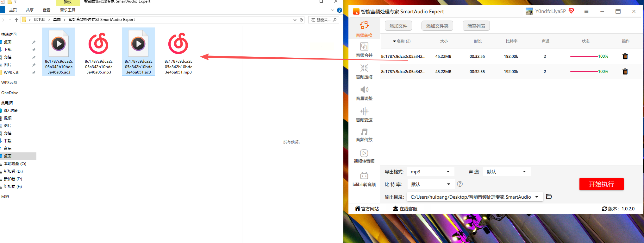Viewport: 644px width, 243px height.
Task: Show bitrate help question mark
Action: click(x=460, y=184)
